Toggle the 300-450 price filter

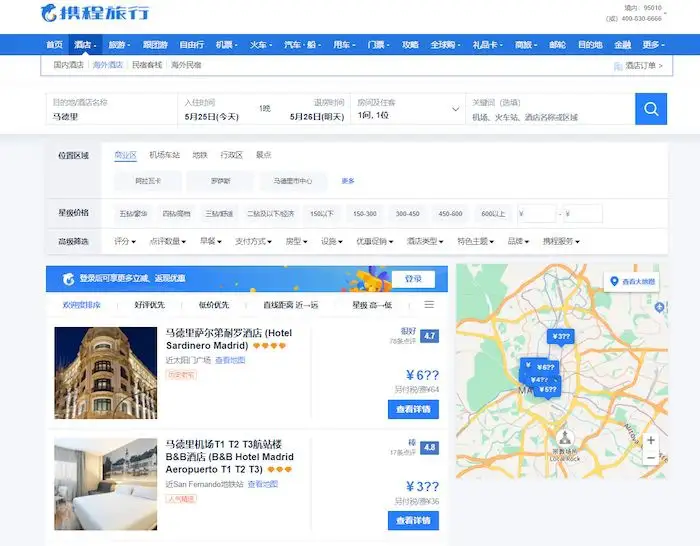[408, 214]
